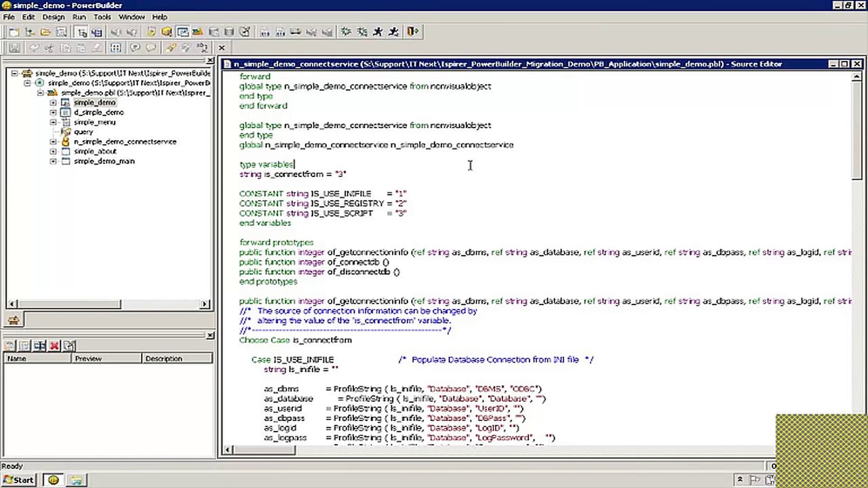This screenshot has height=488, width=868.
Task: Click the Workspace tab below system tree
Action: (14, 321)
